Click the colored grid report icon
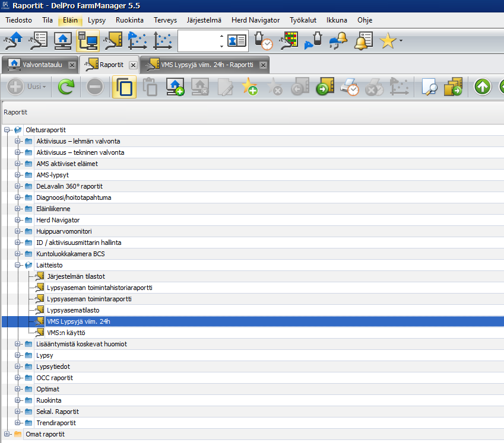Viewport: 504px width, 443px height. [289, 41]
